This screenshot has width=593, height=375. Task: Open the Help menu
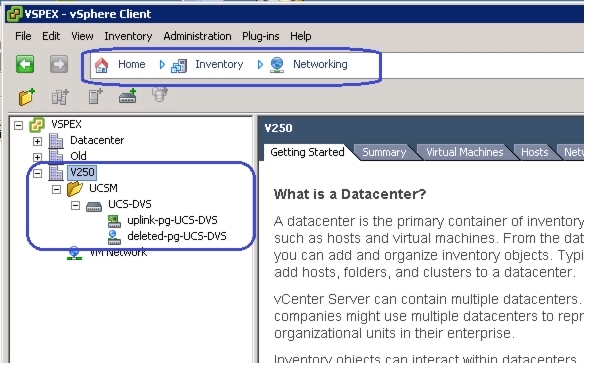point(301,36)
